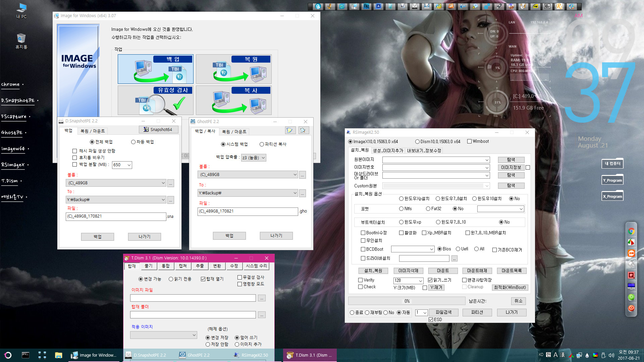Select 읽기 전용 radio in T.Dism
The width and height of the screenshot is (644, 362).
(171, 279)
